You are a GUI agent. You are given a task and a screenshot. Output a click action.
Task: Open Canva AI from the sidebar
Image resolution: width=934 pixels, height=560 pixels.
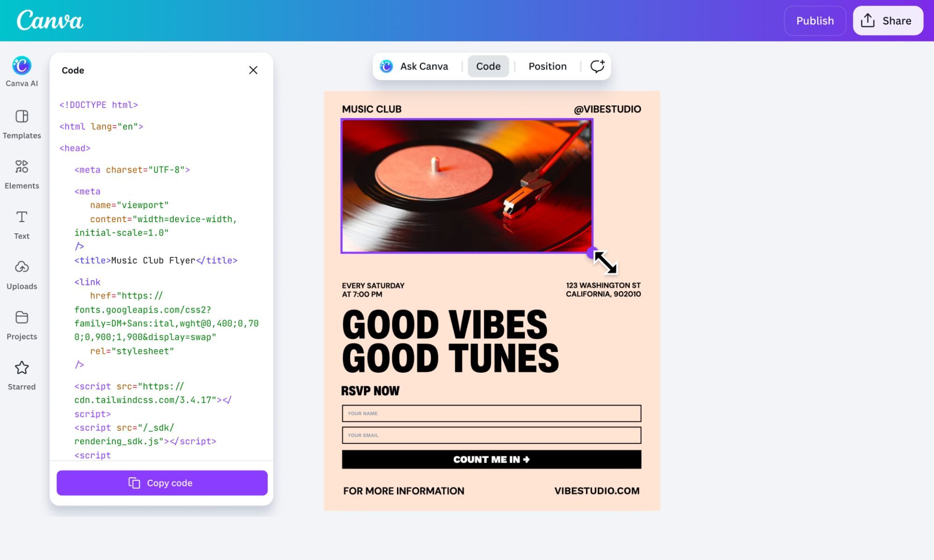(x=21, y=70)
